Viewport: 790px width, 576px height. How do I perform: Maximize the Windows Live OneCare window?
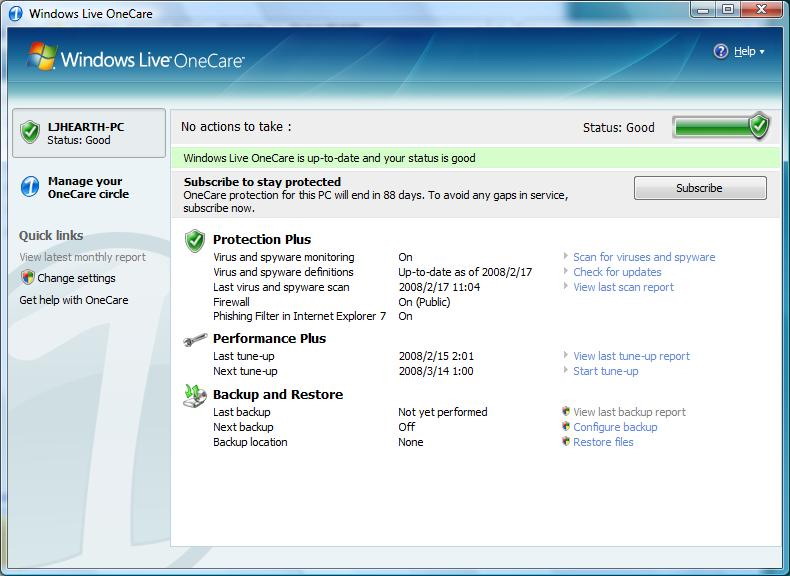click(728, 10)
